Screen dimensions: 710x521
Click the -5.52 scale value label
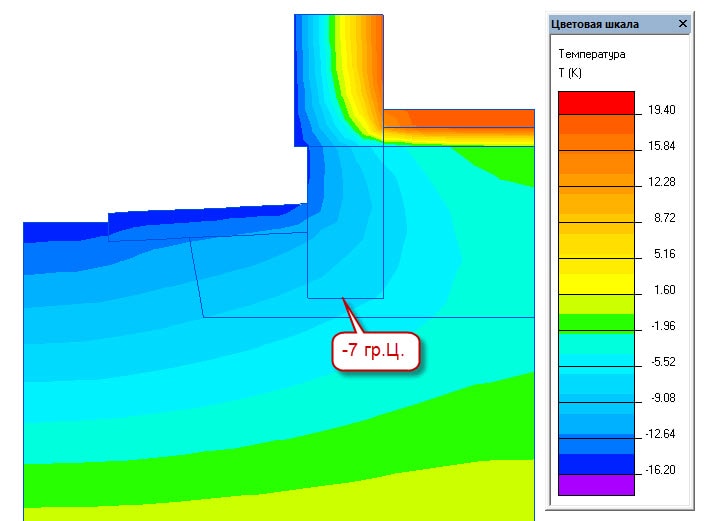[662, 361]
